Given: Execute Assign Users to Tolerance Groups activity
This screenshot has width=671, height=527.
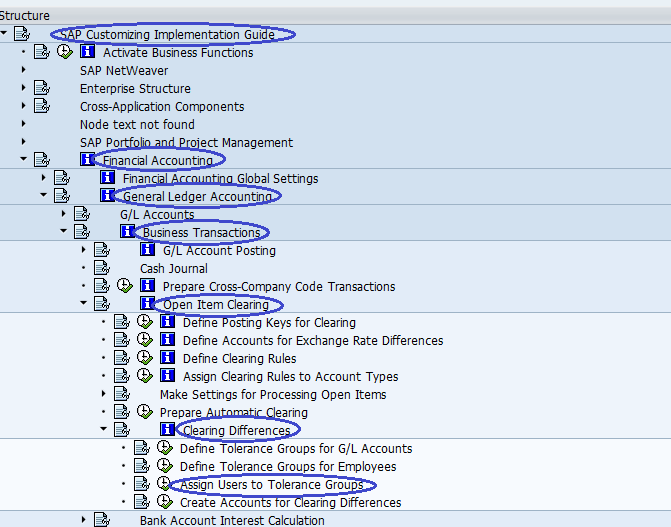Looking at the screenshot, I should click(164, 483).
